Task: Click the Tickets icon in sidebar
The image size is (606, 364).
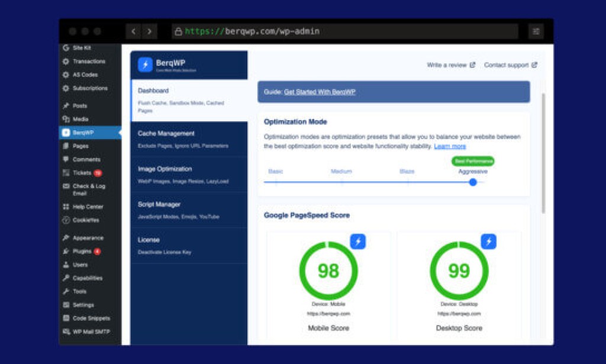Action: 66,173
